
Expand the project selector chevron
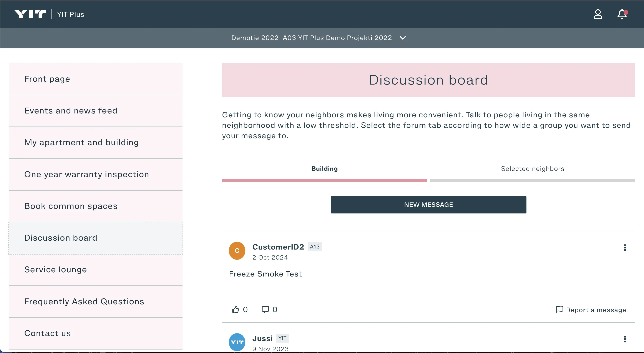click(402, 38)
